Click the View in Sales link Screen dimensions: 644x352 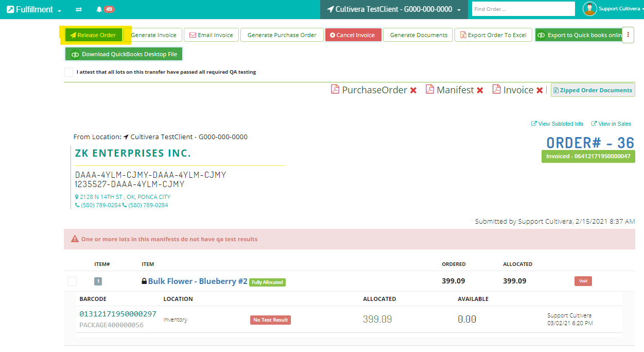tap(611, 124)
